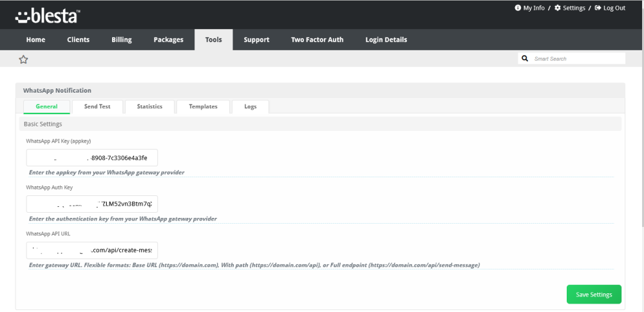View the Logs tab
Viewport: 644px width, 312px height.
(250, 106)
